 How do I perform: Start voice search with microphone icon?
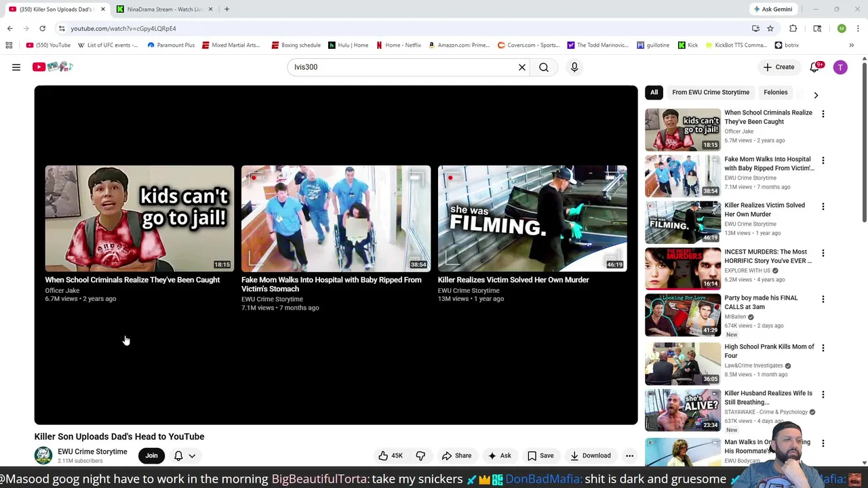[574, 67]
